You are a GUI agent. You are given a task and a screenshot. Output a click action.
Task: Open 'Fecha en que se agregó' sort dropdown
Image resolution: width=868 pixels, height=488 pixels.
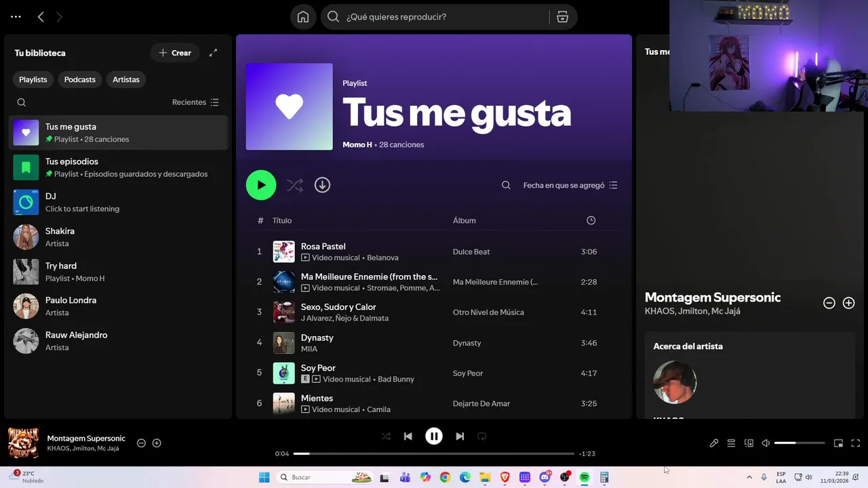click(x=570, y=185)
